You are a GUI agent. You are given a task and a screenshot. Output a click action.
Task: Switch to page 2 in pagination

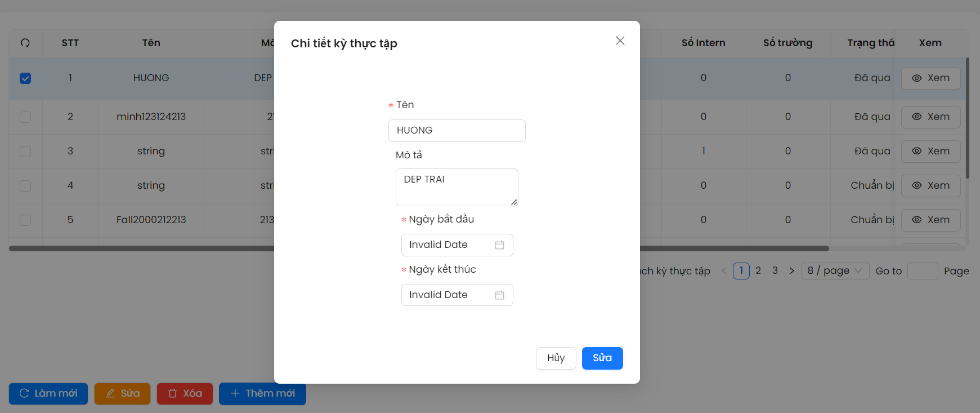tap(758, 271)
